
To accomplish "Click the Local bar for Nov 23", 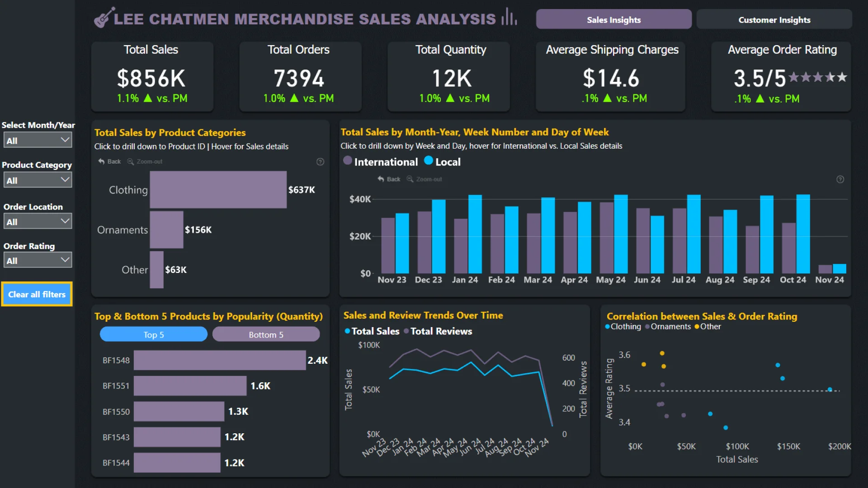I will (x=402, y=243).
